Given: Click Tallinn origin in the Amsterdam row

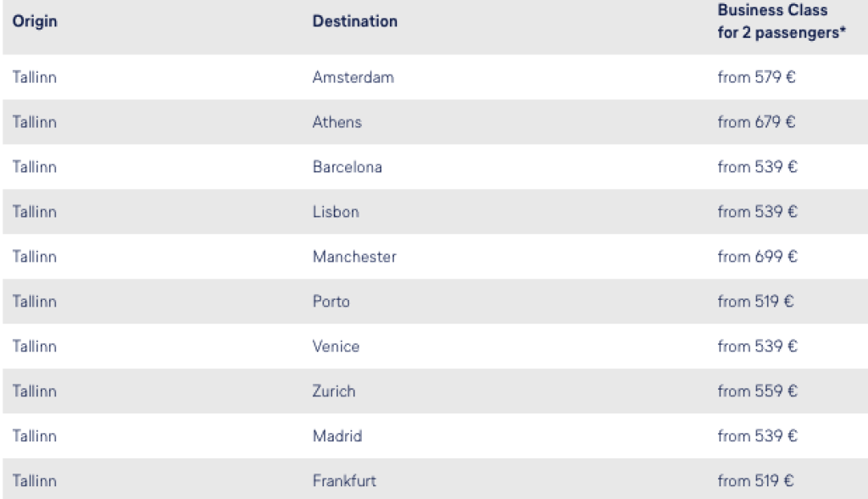Looking at the screenshot, I should (35, 77).
